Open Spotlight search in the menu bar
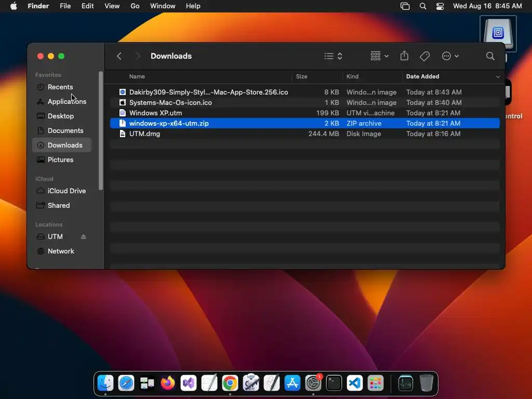Viewport: 532px width, 399px height. coord(423,6)
